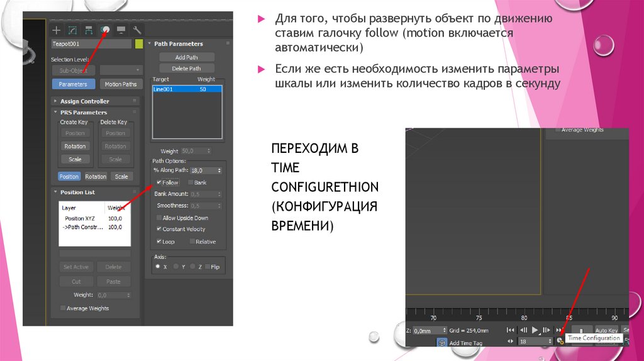Image resolution: width=644 pixels, height=361 pixels.
Task: Open the Motion command panel tab
Action: click(x=105, y=30)
